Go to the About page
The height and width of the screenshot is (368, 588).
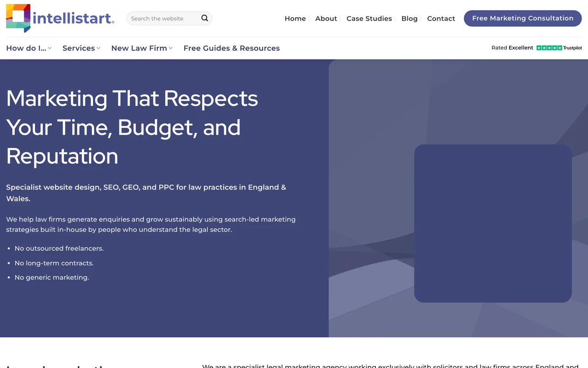click(x=326, y=18)
